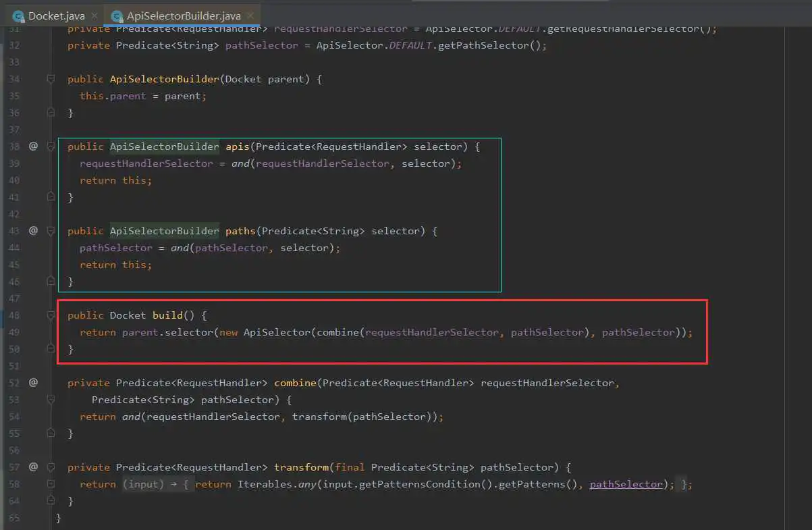The height and width of the screenshot is (530, 812).
Task: Click the @ gutter icon beside paths method
Action: [33, 231]
